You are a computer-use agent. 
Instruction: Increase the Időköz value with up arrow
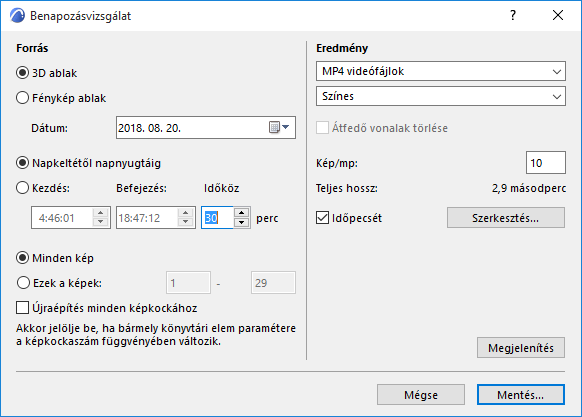click(242, 212)
